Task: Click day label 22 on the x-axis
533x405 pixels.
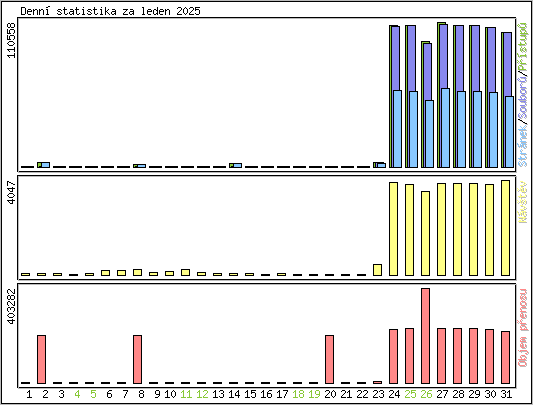Action: tap(362, 394)
